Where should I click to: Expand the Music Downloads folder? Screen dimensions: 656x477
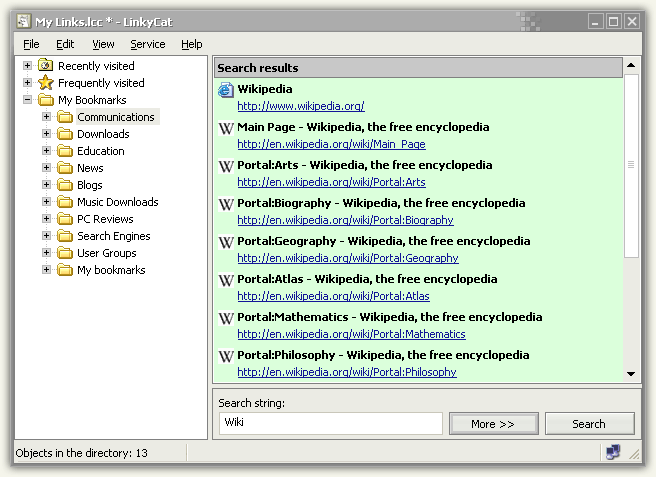pos(46,202)
